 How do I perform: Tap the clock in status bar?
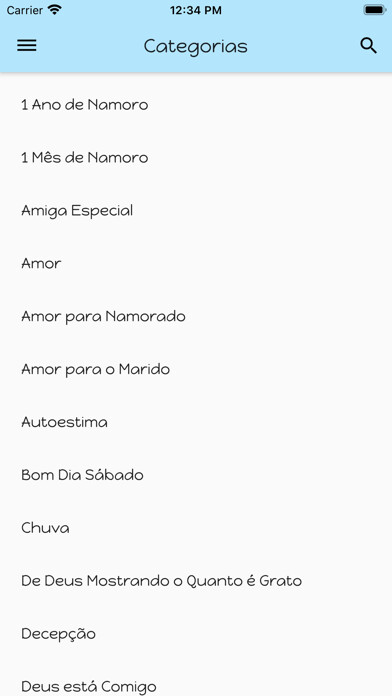(x=196, y=10)
